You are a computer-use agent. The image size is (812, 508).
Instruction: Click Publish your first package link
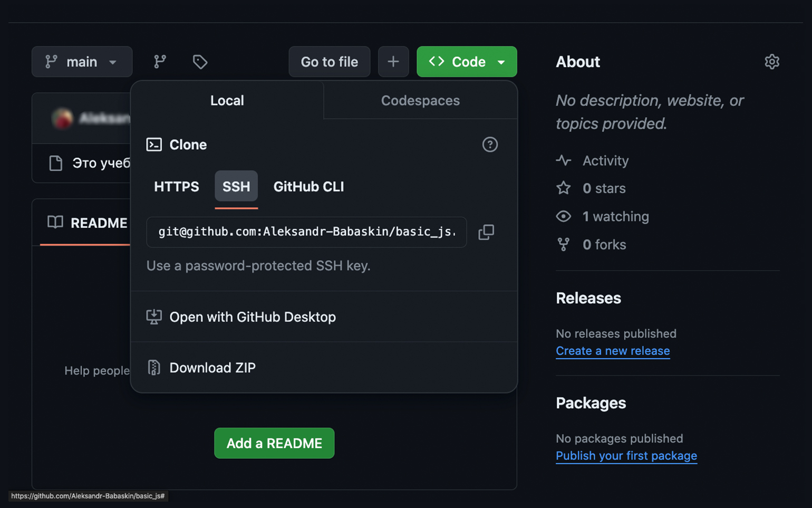pyautogui.click(x=626, y=455)
